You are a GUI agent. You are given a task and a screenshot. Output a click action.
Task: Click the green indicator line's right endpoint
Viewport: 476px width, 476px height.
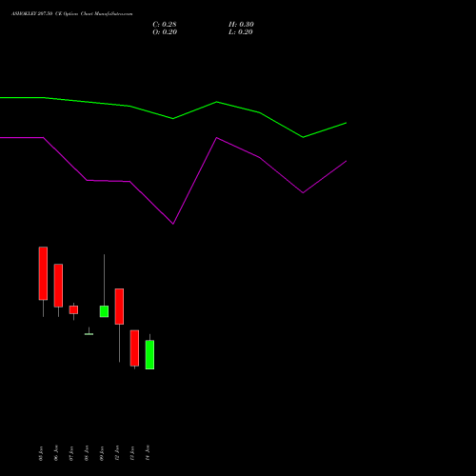(346, 123)
